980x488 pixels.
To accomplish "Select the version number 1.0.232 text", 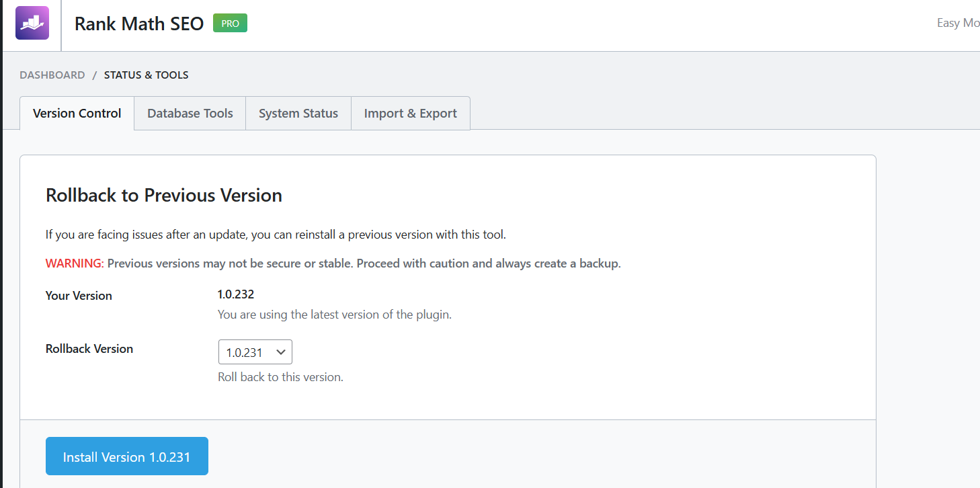I will click(236, 294).
